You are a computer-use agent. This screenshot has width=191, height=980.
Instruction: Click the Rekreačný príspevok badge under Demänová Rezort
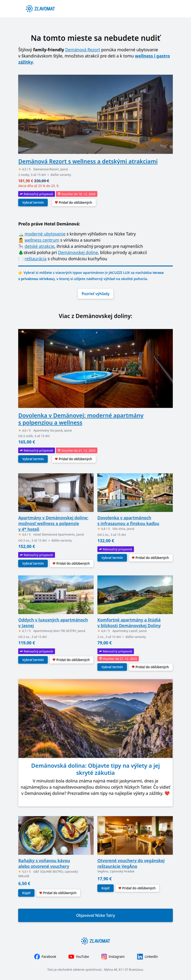36,194
